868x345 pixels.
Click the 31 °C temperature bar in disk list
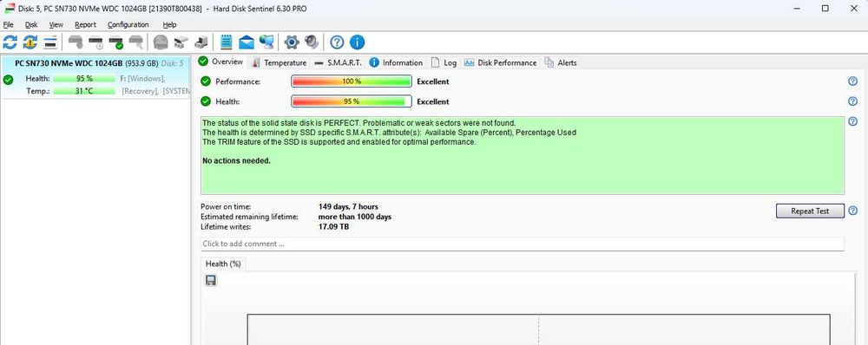point(84,91)
